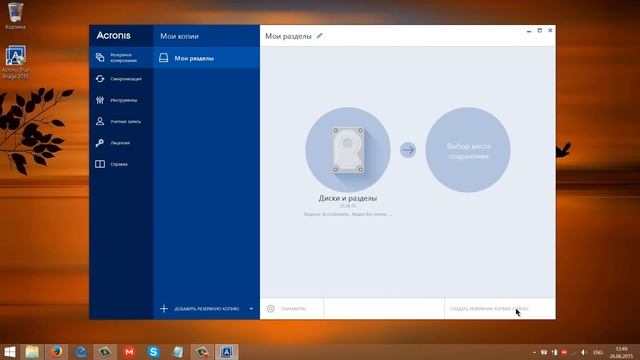Launch Firefox from taskbar
This screenshot has width=640, height=360.
pos(56,352)
